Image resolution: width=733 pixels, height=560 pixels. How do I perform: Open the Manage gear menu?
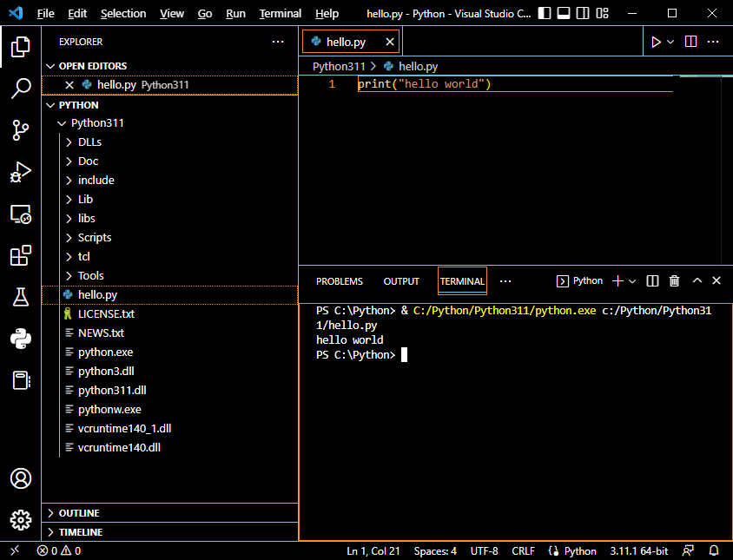[21, 520]
